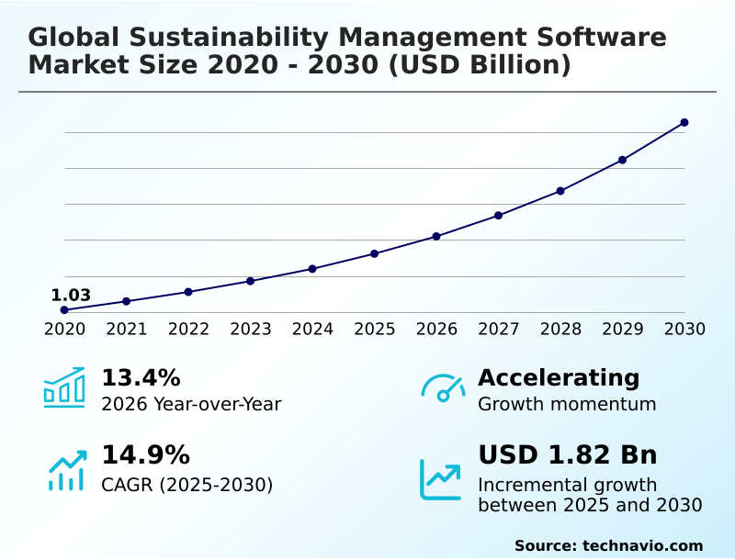Click the 2025 data point on the curve
735x560 pixels.
[x=374, y=253]
